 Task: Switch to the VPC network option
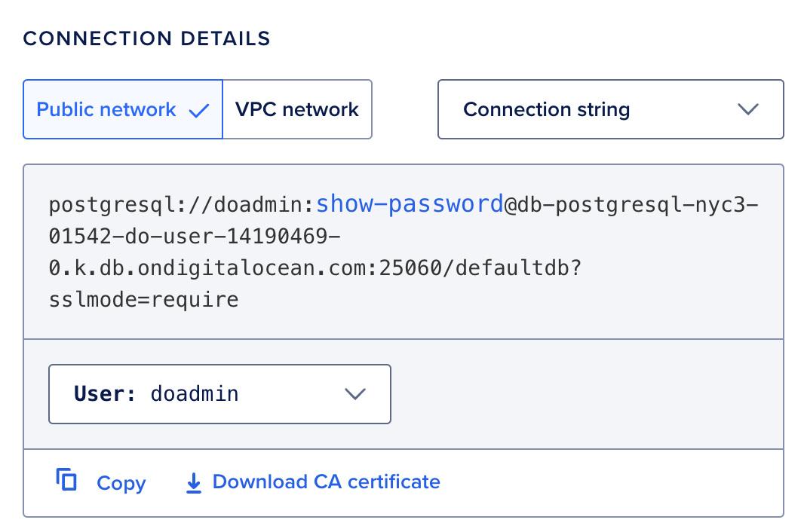click(297, 110)
